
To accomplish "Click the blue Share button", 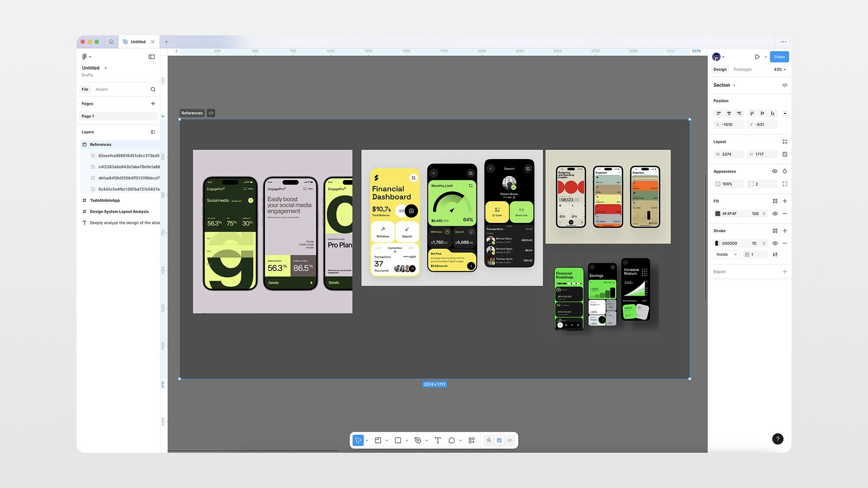I will click(x=780, y=56).
